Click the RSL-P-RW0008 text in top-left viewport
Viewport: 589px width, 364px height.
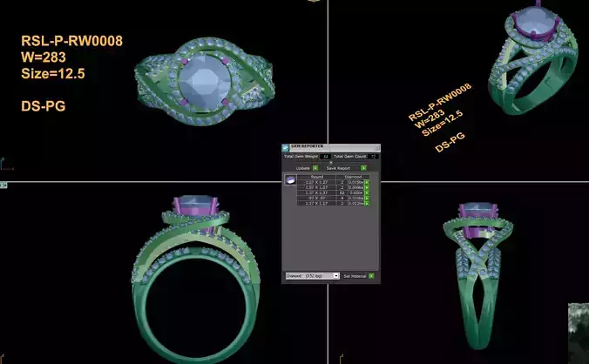(71, 41)
